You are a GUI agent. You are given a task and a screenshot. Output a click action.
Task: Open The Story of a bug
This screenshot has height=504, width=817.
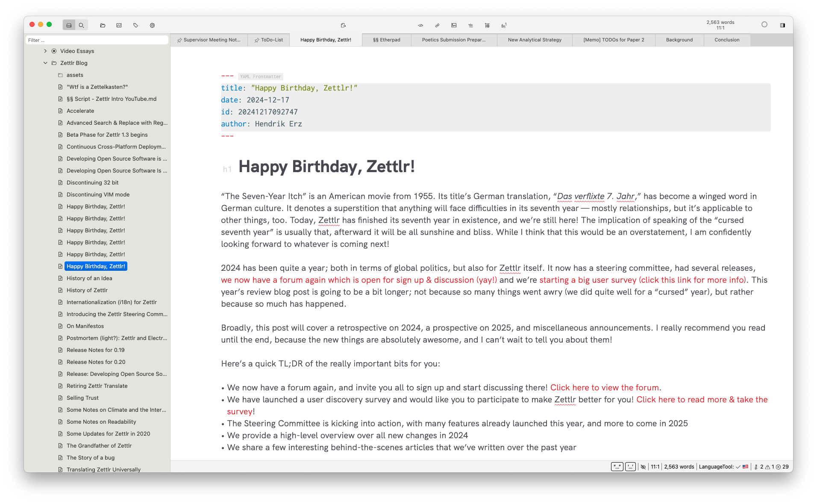(x=91, y=457)
